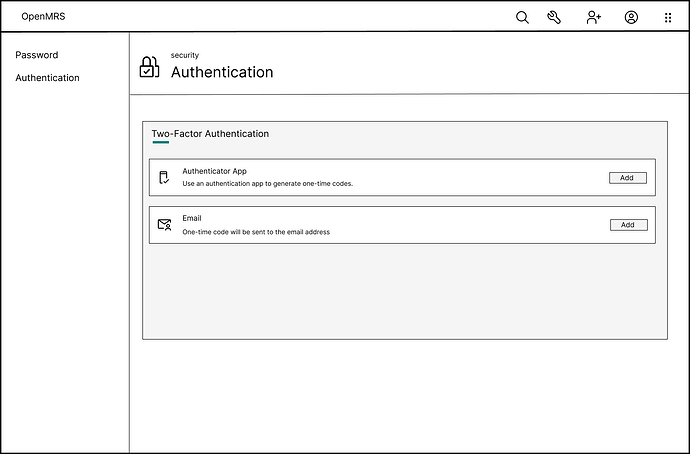
Task: Select Authentication in the sidebar
Action: click(x=48, y=78)
